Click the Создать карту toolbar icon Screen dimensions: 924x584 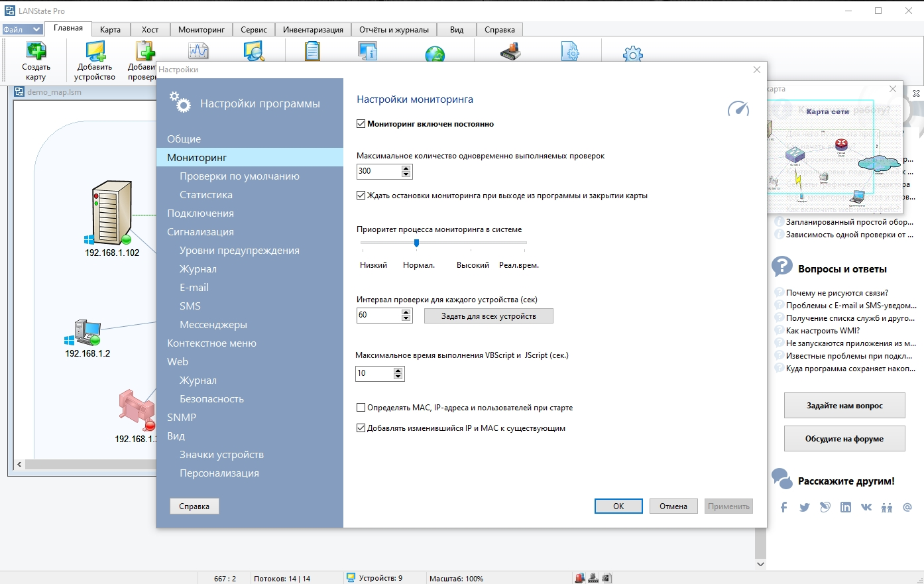[x=36, y=51]
